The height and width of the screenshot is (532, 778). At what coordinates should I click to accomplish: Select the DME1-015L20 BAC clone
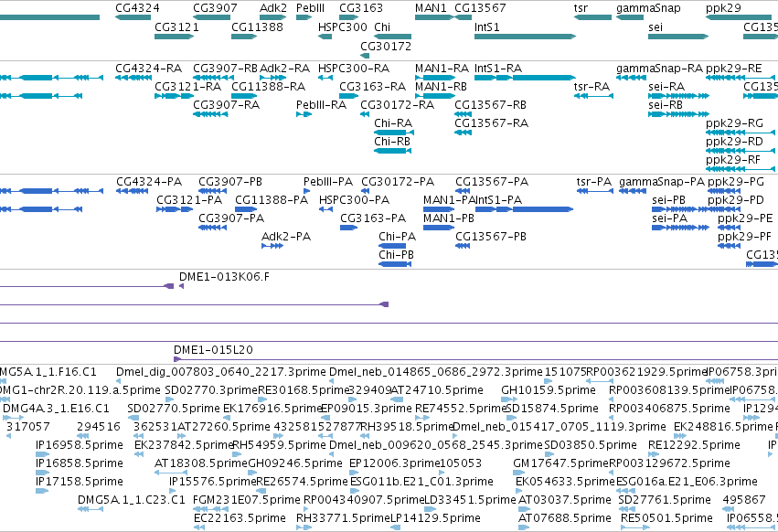475,359
